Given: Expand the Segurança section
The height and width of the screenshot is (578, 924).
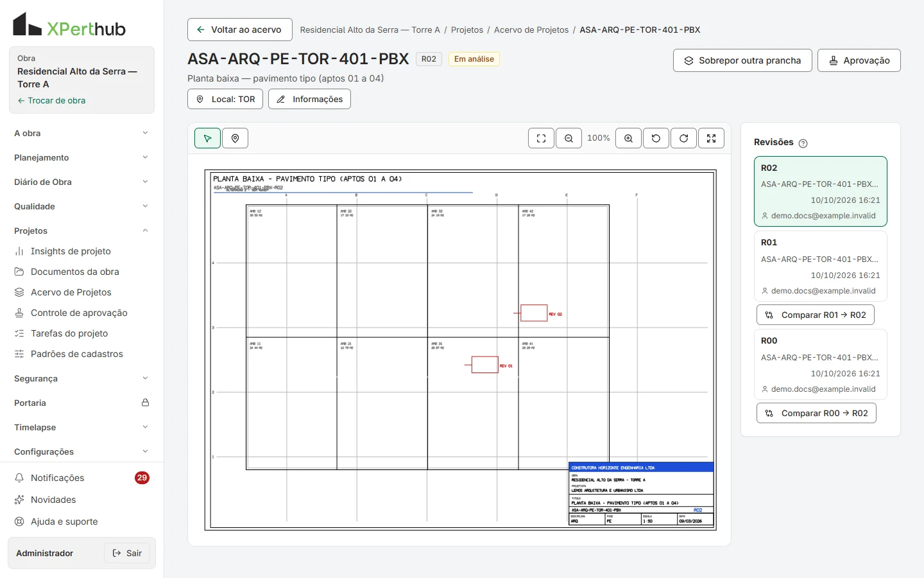Looking at the screenshot, I should point(81,378).
